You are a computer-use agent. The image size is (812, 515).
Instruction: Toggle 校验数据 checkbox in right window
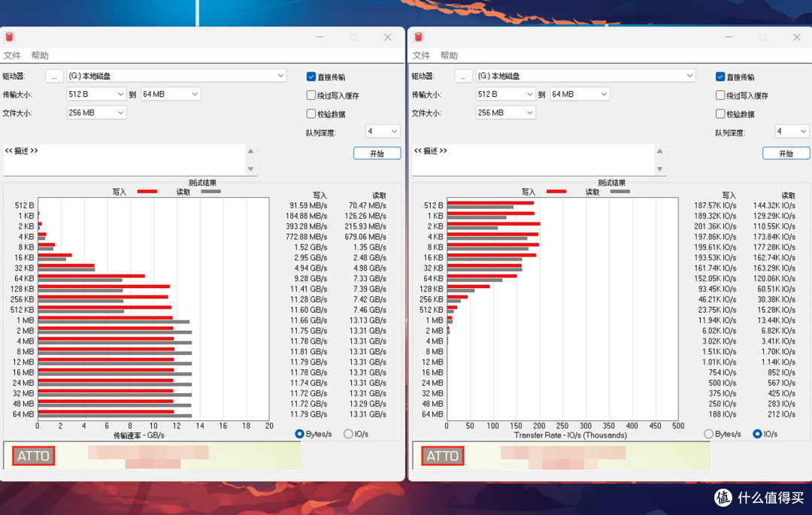720,114
